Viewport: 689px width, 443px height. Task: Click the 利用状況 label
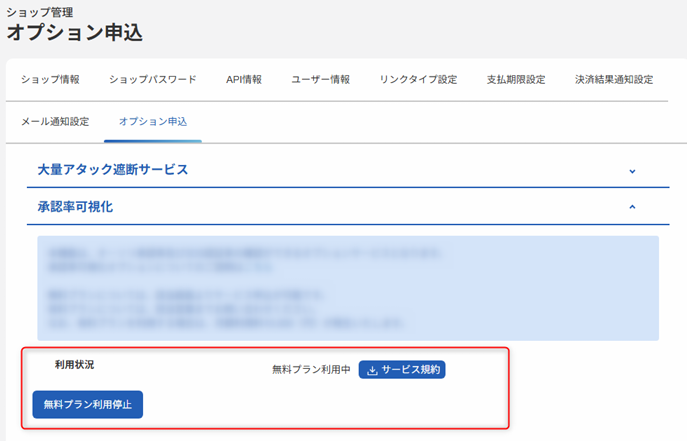74,364
